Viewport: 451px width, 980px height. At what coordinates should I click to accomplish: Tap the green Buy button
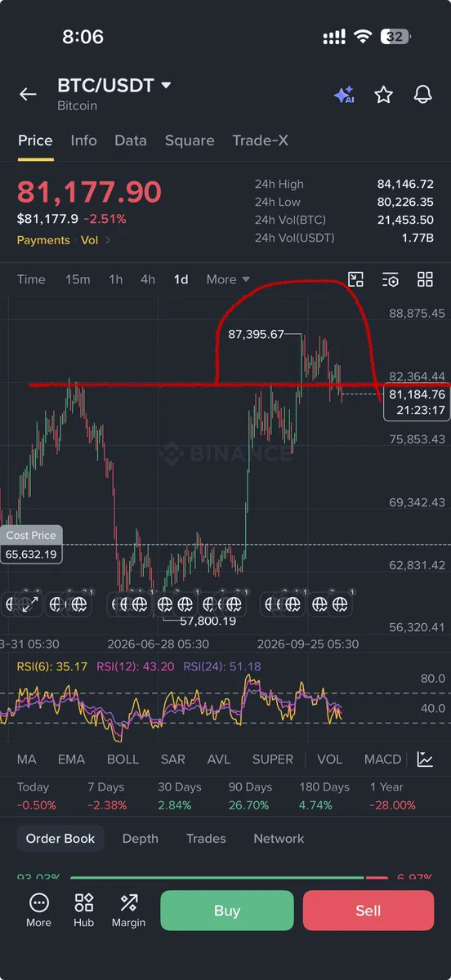pyautogui.click(x=226, y=911)
